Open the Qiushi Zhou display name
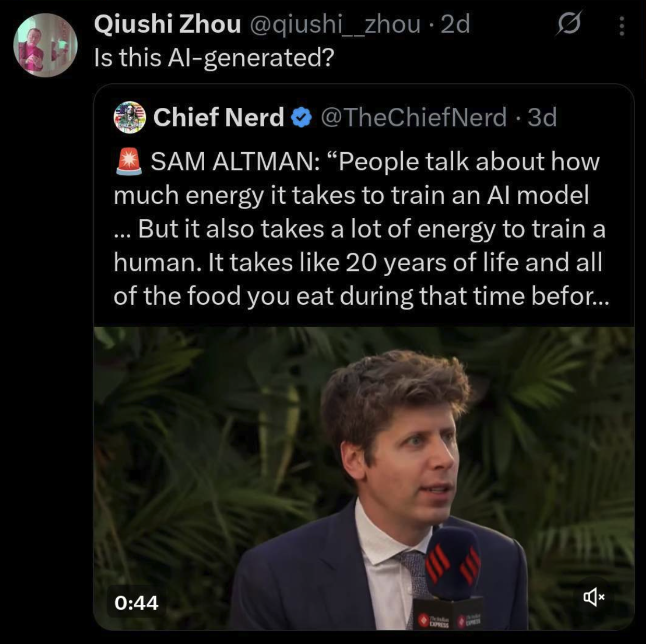This screenshot has width=646, height=644. click(167, 24)
